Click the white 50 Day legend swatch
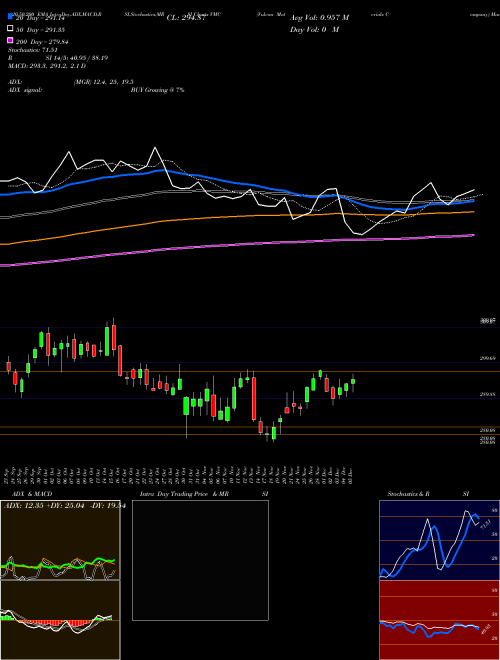Screen dimensions: 500x660 click(10, 29)
